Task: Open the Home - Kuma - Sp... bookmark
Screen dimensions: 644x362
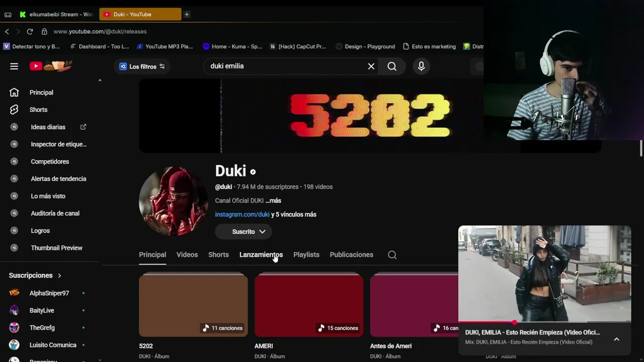Action: (x=232, y=46)
